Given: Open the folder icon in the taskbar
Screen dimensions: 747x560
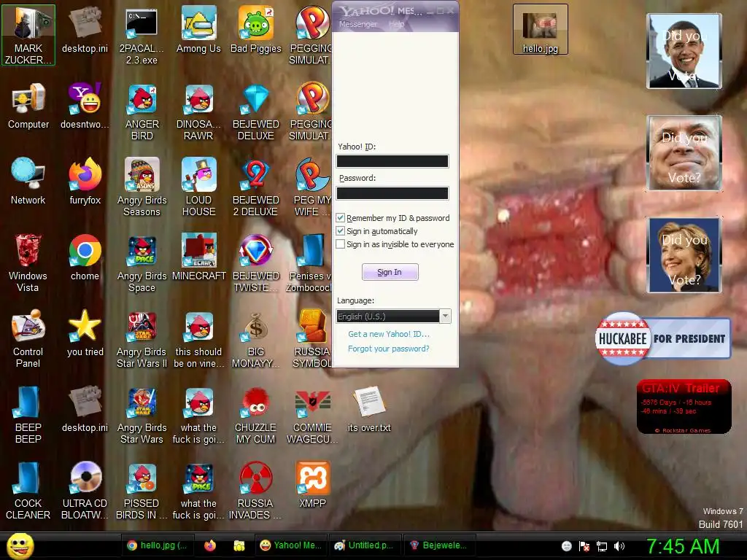Looking at the screenshot, I should (x=239, y=545).
